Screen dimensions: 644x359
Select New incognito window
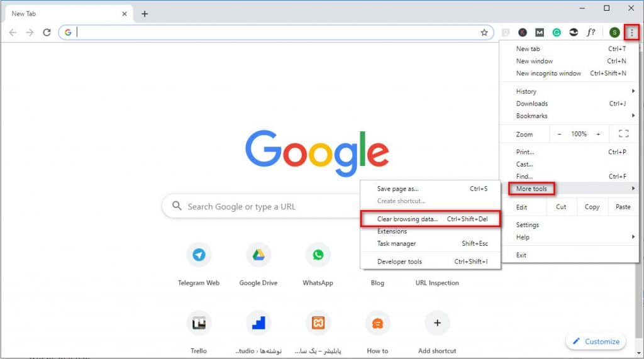(x=569, y=73)
